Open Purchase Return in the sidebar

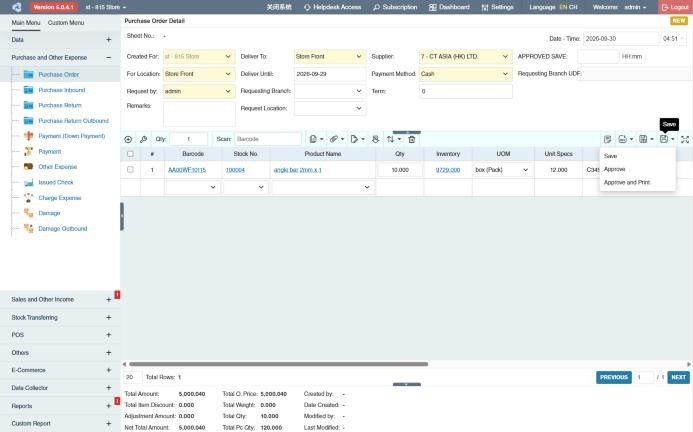coord(60,105)
